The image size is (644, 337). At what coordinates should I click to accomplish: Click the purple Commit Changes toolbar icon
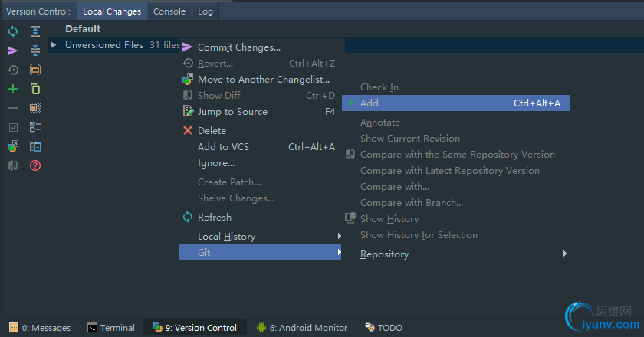click(13, 51)
